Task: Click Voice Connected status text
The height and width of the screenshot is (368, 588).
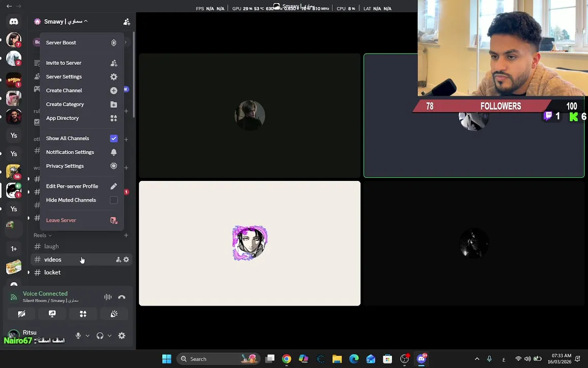Action: 45,294
